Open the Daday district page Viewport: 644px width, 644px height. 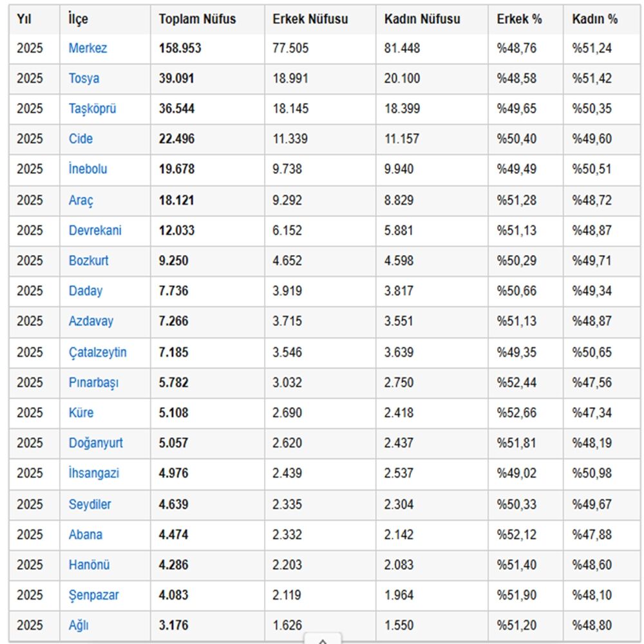coord(85,291)
